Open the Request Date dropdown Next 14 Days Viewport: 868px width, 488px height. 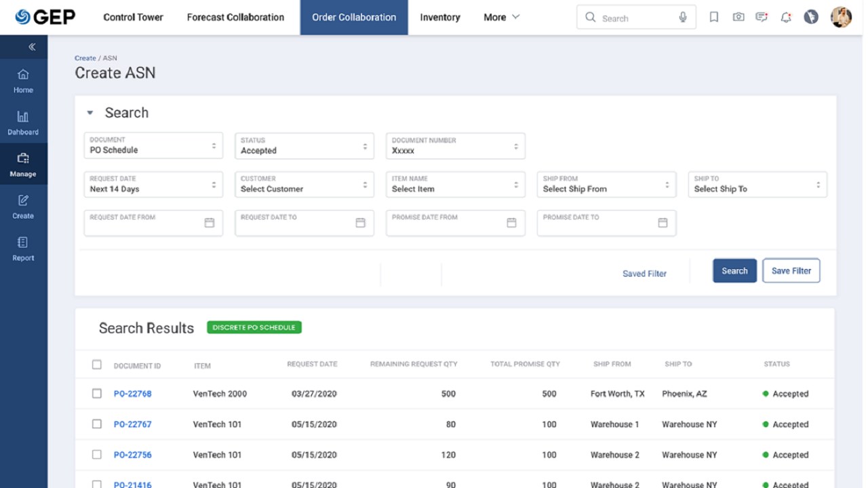[153, 184]
